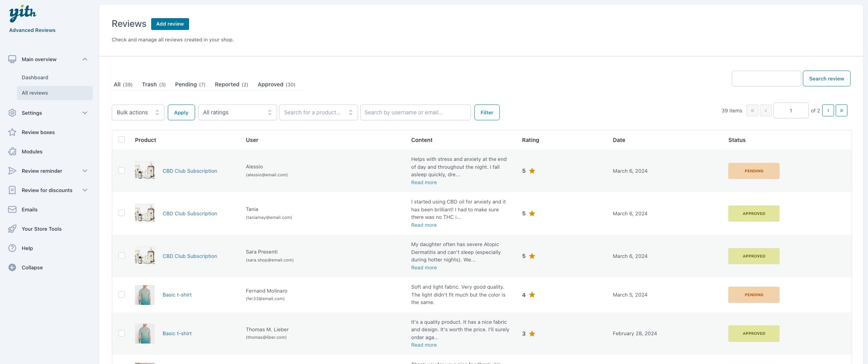
Task: Click the PENDING status badge for Alessio
Action: pyautogui.click(x=754, y=171)
